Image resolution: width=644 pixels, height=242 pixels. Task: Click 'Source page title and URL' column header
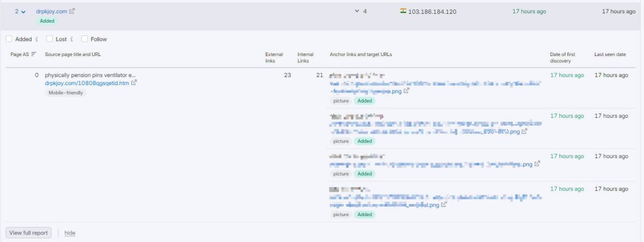coord(73,54)
